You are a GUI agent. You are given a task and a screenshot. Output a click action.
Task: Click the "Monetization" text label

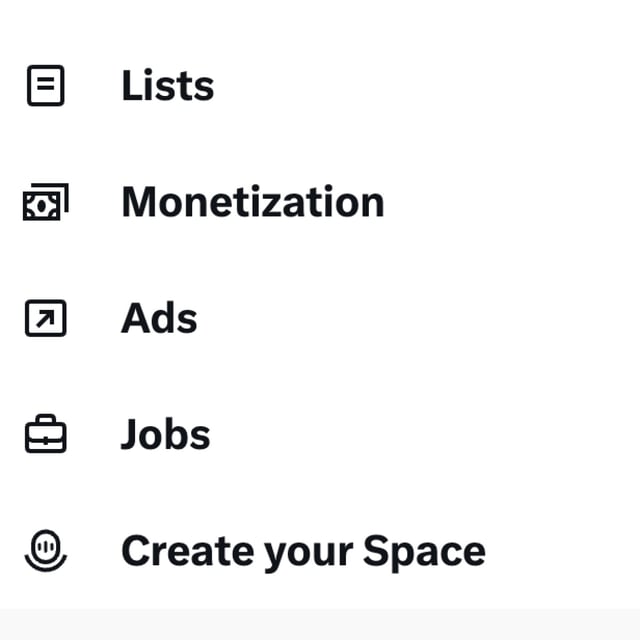(252, 202)
